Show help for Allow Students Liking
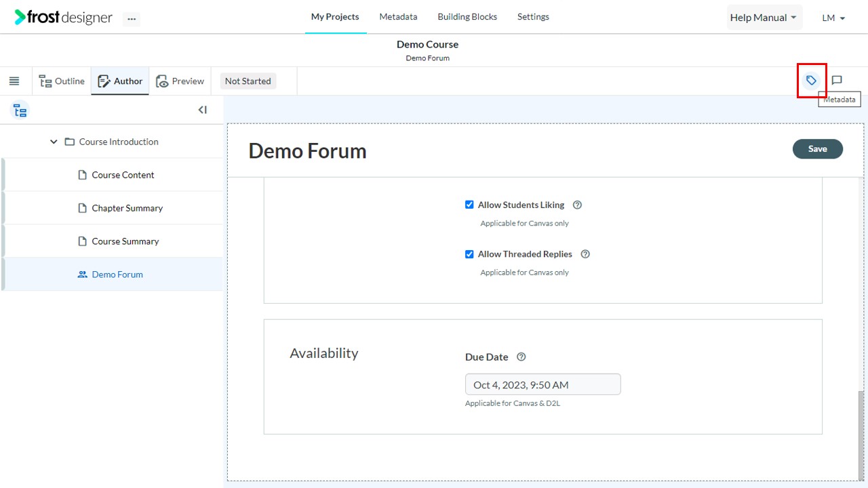The width and height of the screenshot is (868, 488). [577, 205]
